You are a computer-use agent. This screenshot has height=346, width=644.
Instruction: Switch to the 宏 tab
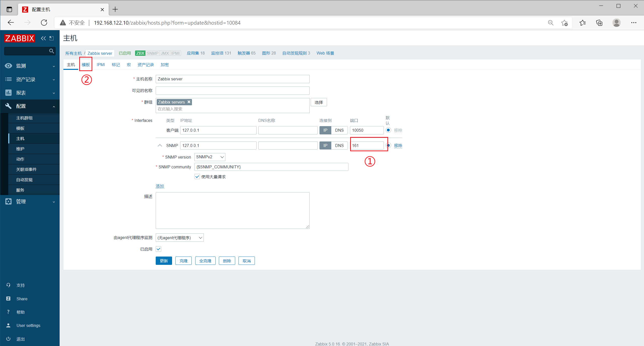pos(129,65)
